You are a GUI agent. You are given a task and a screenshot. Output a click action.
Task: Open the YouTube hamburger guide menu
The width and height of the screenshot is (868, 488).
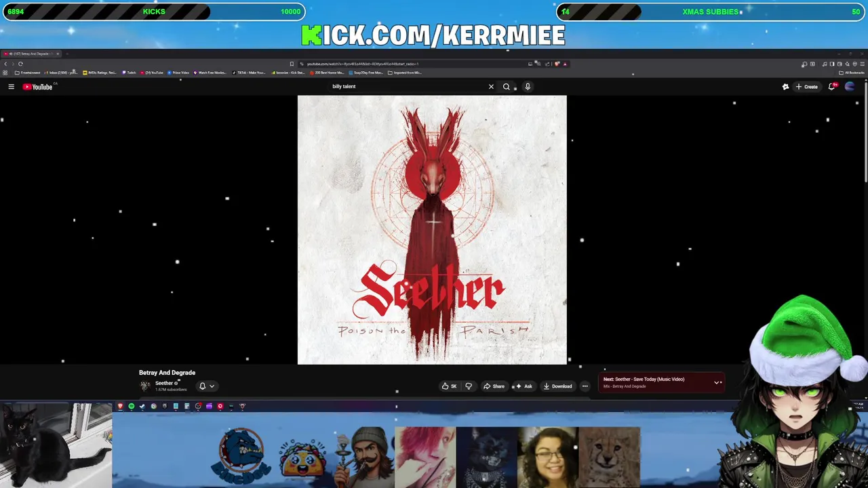click(11, 87)
